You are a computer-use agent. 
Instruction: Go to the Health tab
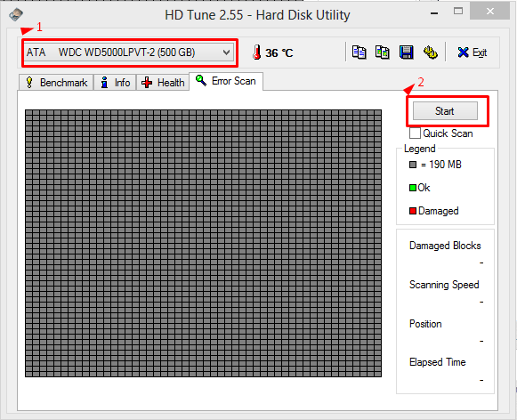pos(163,83)
